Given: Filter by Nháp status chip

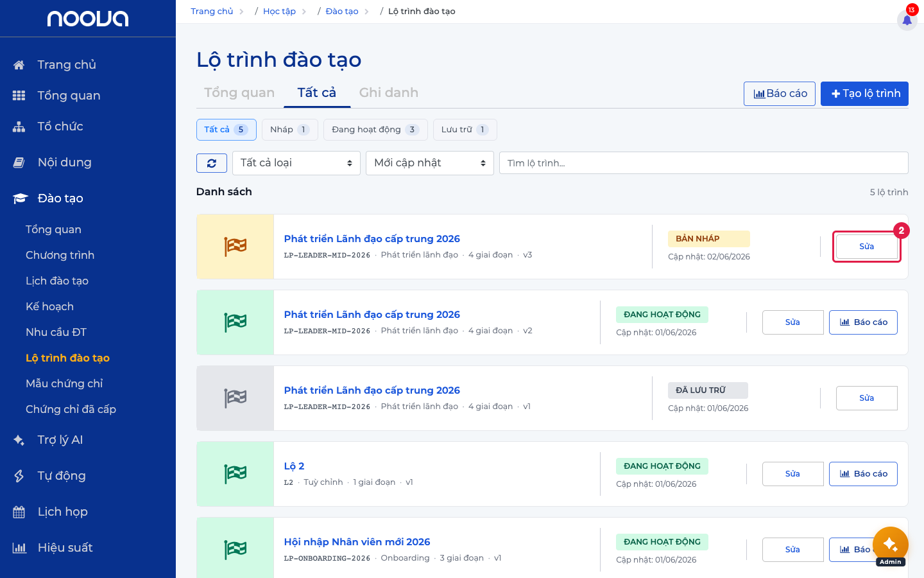Looking at the screenshot, I should click(x=290, y=130).
